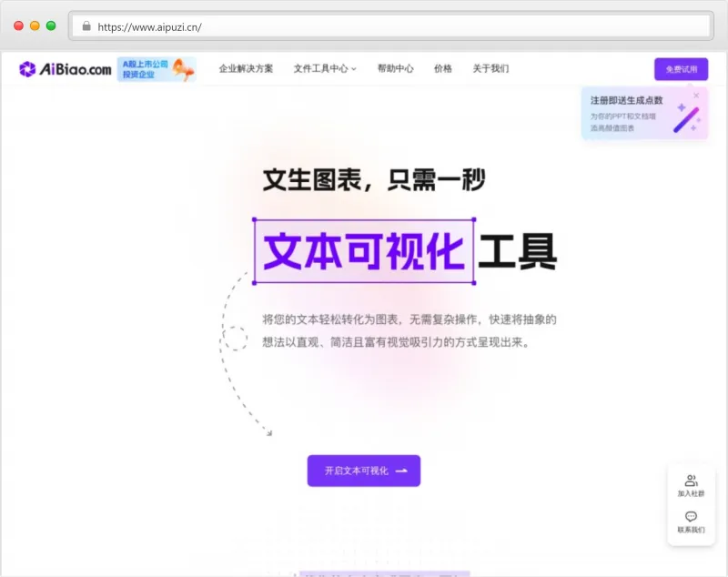Click the lock icon in the address bar
The height and width of the screenshot is (577, 728).
[86, 26]
